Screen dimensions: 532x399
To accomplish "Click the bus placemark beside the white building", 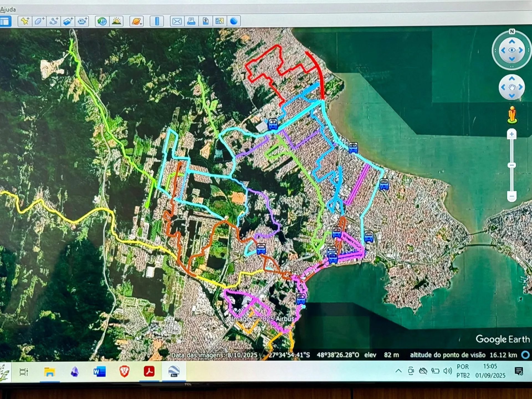I will pos(273,124).
